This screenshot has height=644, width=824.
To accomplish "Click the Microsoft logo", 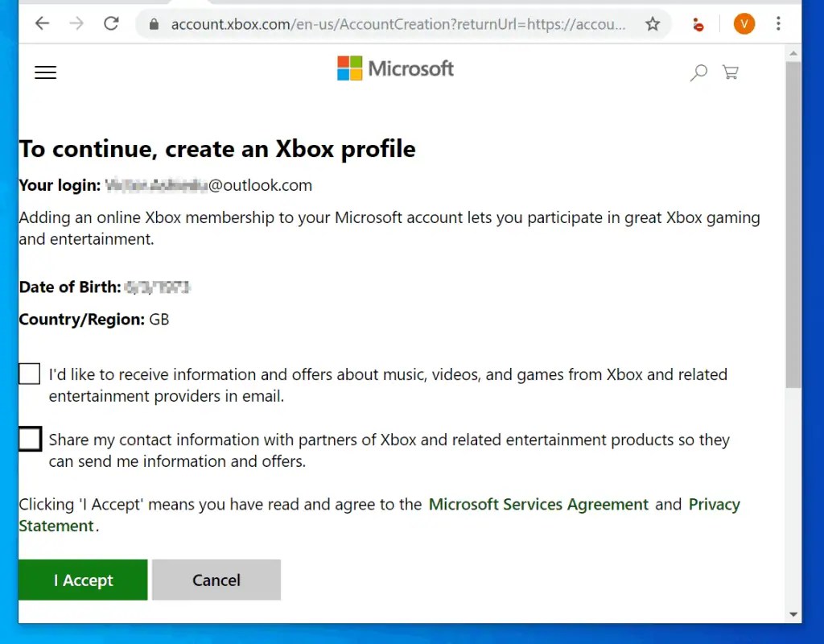I will [x=394, y=68].
